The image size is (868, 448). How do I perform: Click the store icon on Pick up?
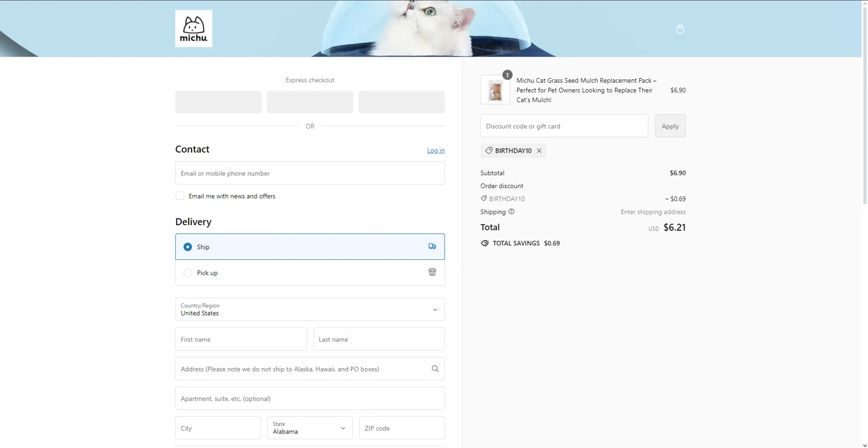coord(432,272)
